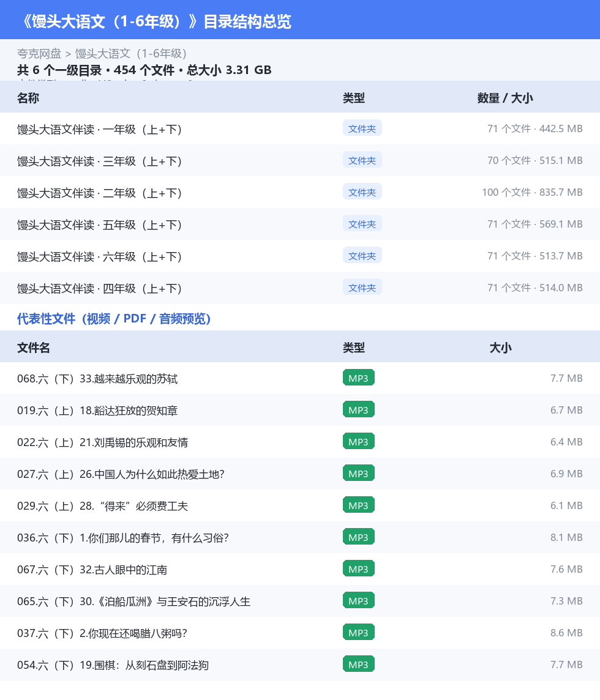Click the value 70 个文件 · 515.1 MB
The height and width of the screenshot is (700, 600).
point(534,160)
